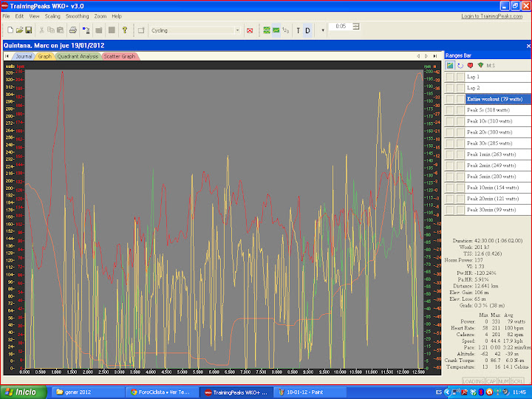This screenshot has width=532, height=399.
Task: Close the workout pane with the X on the blue title bar
Action: (528, 46)
